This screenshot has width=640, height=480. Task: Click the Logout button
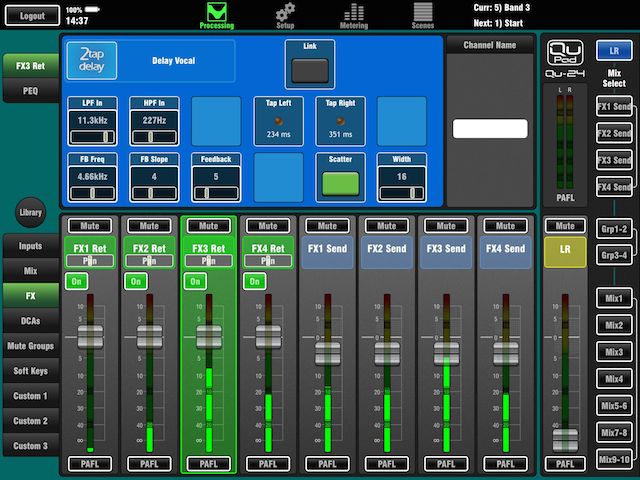[x=32, y=16]
